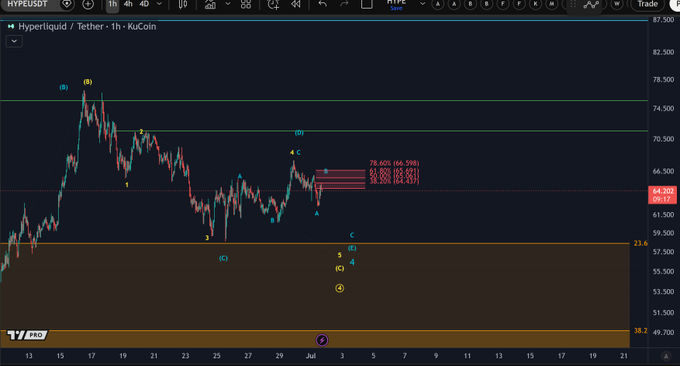Click the M circle shortcut
This screenshot has width=680, height=366.
coord(552,4)
